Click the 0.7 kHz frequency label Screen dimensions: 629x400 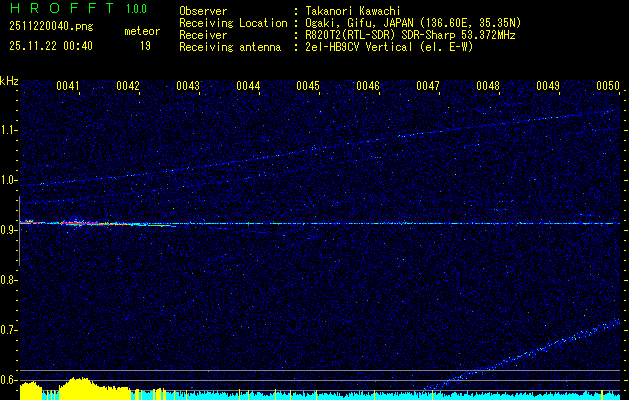[x=9, y=330]
